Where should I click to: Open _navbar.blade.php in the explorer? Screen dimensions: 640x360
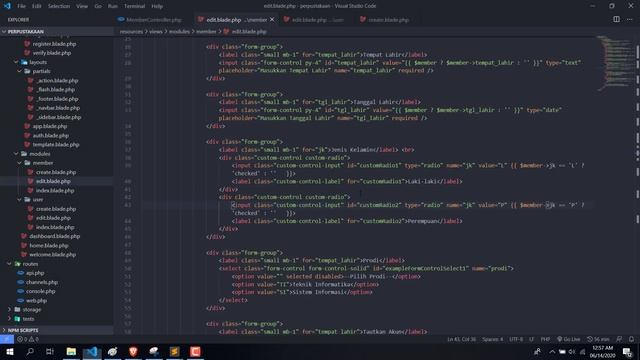[58, 108]
